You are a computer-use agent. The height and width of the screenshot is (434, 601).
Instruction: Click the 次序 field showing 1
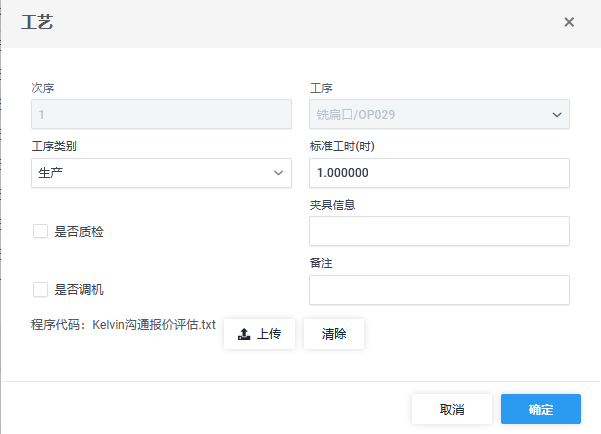click(x=161, y=114)
